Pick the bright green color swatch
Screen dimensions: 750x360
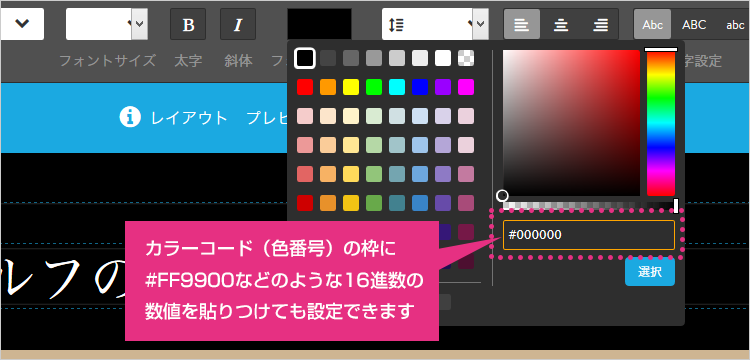pyautogui.click(x=374, y=87)
